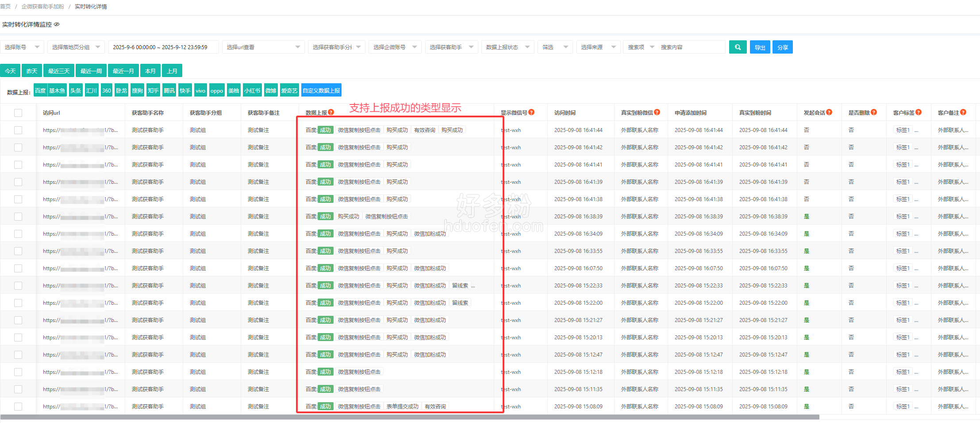Click the green search magnifier button
The width and height of the screenshot is (980, 423).
click(x=738, y=47)
